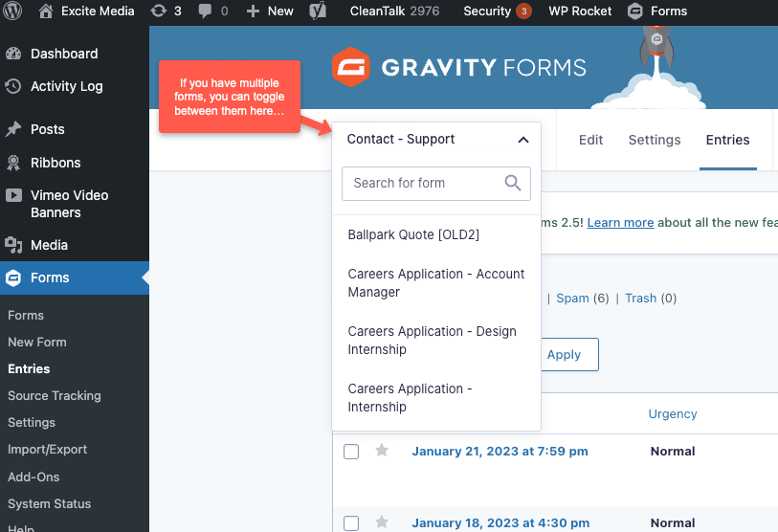The height and width of the screenshot is (532, 778).
Task: Click the plus icon beside New
Action: tap(253, 11)
